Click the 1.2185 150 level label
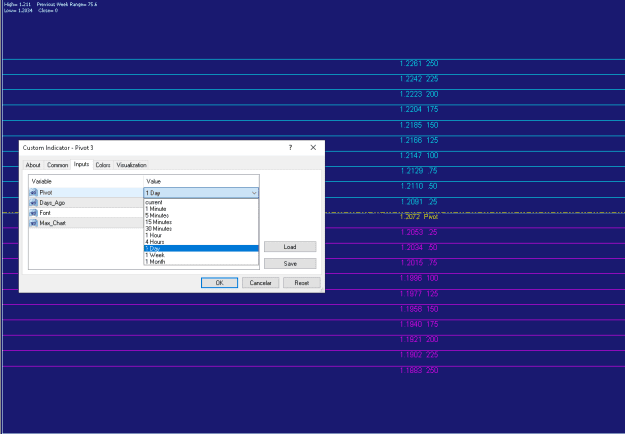The image size is (625, 434). point(419,125)
